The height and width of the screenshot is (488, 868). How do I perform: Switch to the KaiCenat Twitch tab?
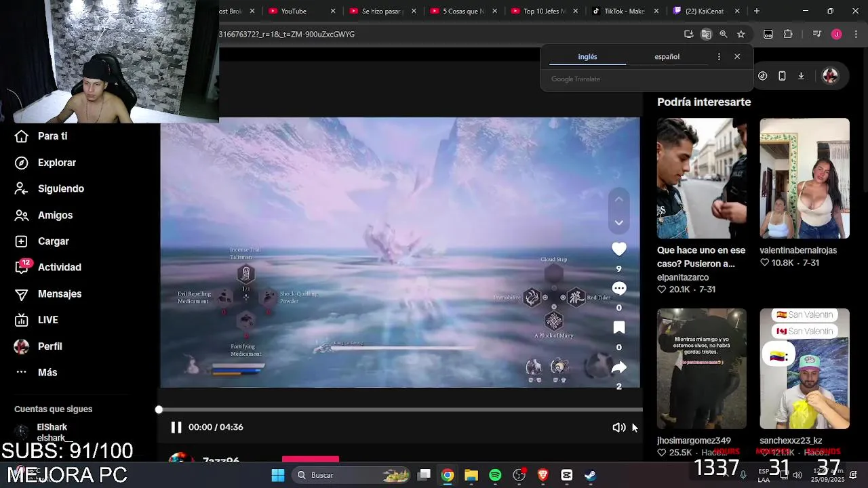pyautogui.click(x=704, y=11)
